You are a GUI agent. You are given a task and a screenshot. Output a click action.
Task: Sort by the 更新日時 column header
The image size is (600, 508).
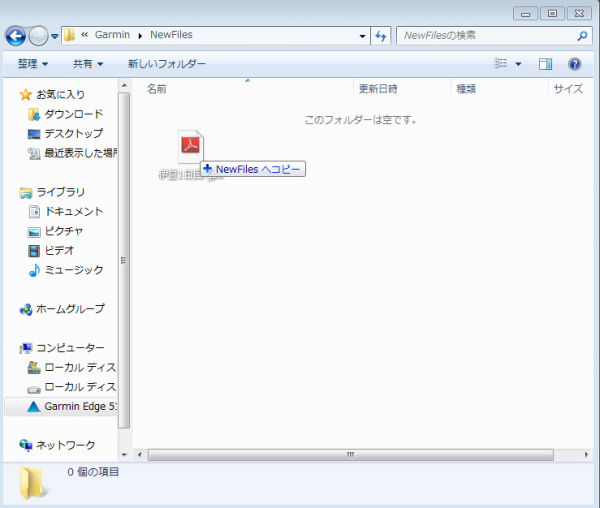point(378,89)
